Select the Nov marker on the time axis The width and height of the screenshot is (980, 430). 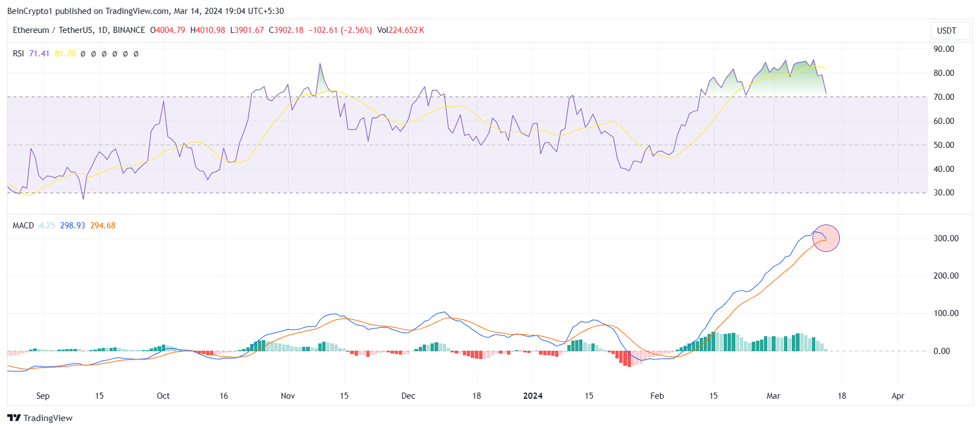point(288,396)
